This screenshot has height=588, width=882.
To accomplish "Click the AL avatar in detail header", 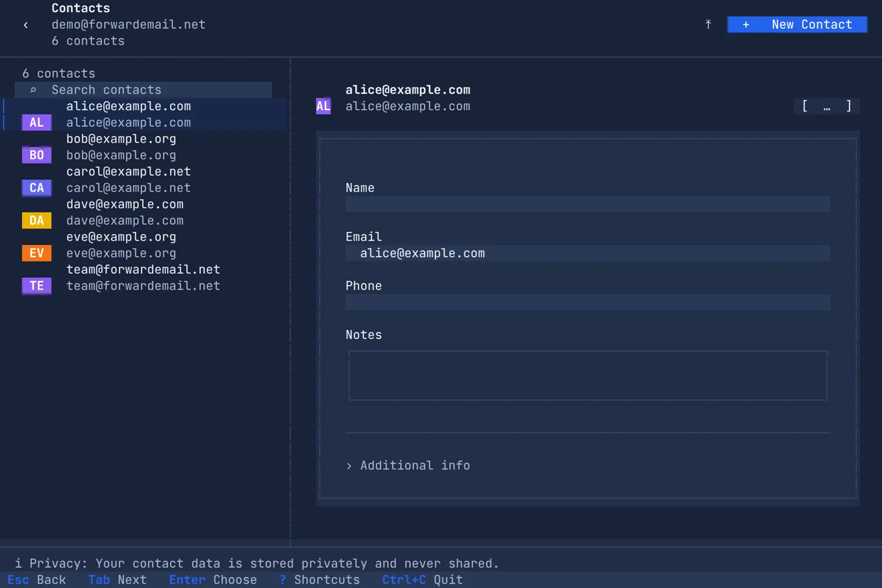I will (x=323, y=106).
